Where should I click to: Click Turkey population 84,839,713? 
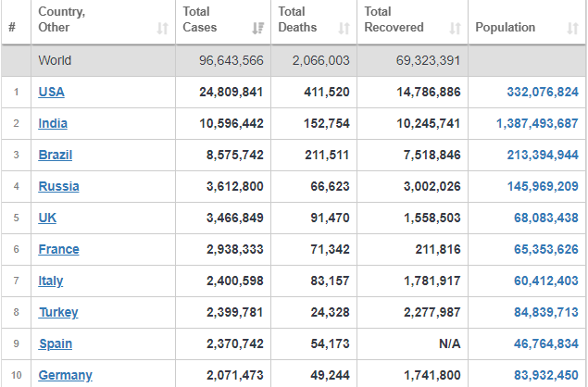tap(546, 312)
